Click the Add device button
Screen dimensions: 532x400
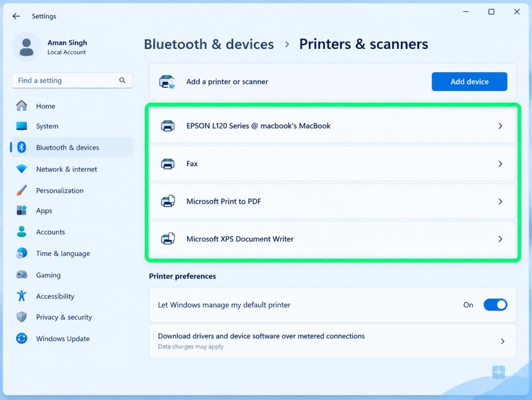(x=469, y=82)
